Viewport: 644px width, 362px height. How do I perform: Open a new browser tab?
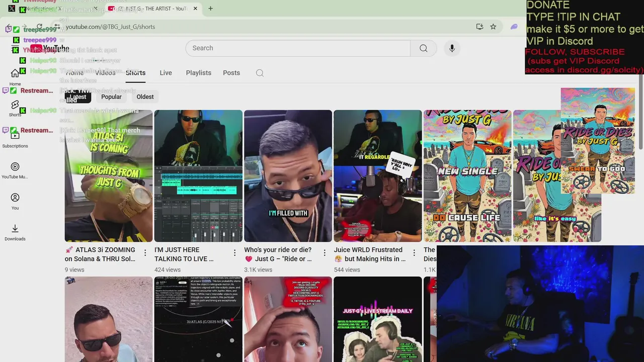click(x=210, y=9)
